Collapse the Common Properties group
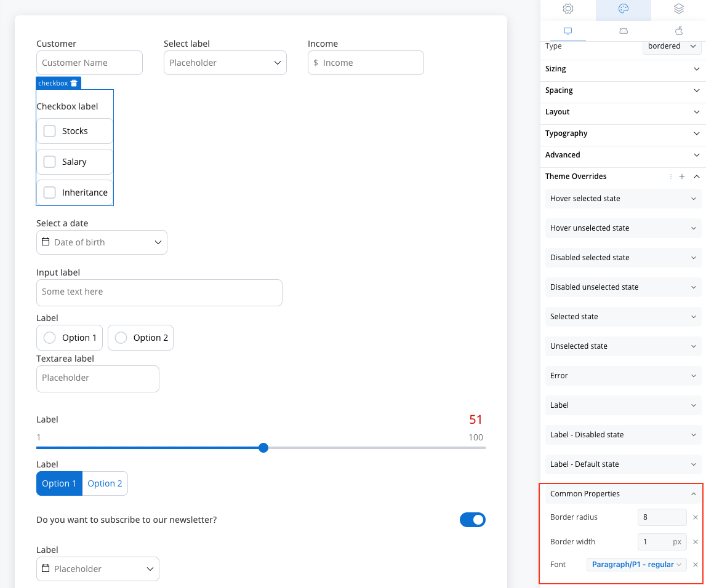The height and width of the screenshot is (588, 706). pyautogui.click(x=623, y=494)
